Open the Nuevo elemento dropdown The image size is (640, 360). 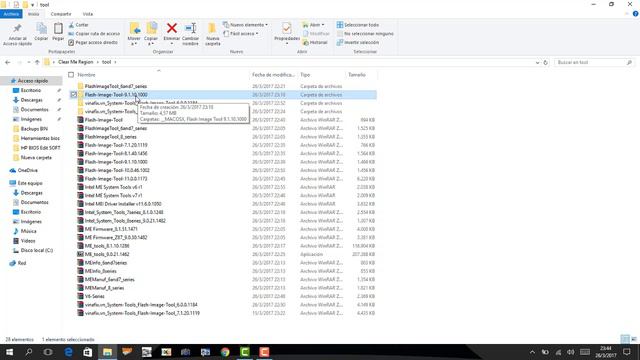245,25
